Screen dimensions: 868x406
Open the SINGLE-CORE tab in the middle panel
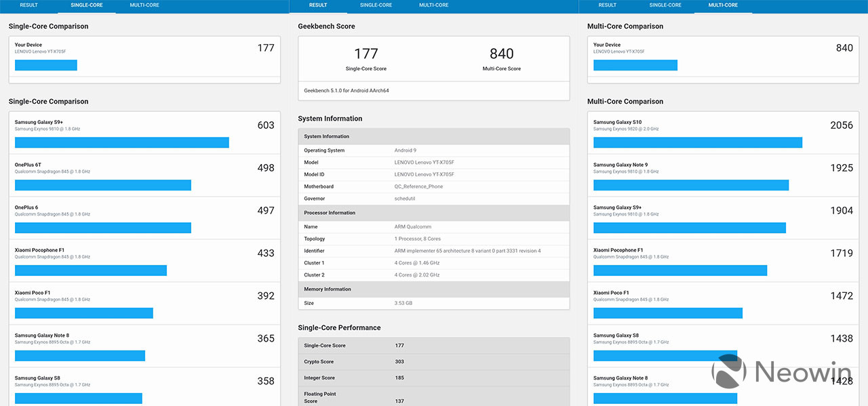[376, 5]
